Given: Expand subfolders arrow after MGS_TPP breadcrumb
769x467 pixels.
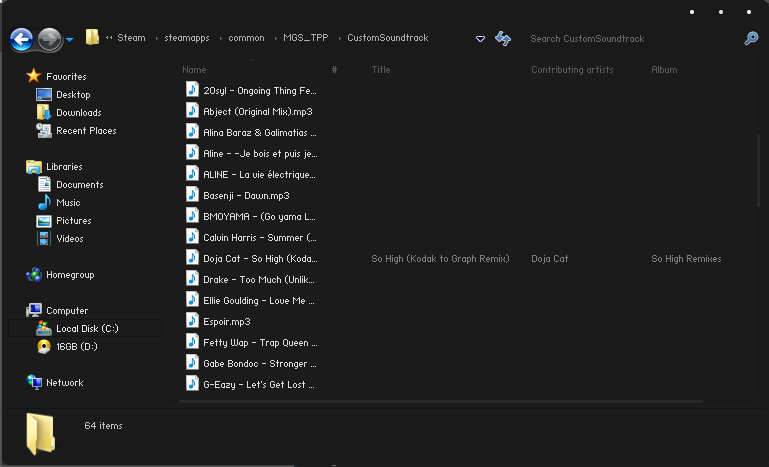Looking at the screenshot, I should pos(339,38).
